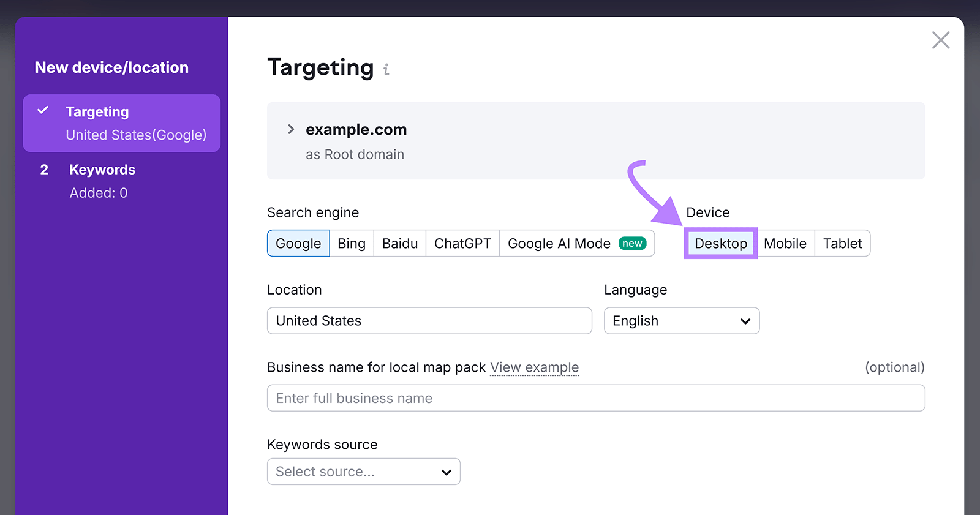Click the info icon beside Targeting heading
The image size is (980, 515).
386,70
